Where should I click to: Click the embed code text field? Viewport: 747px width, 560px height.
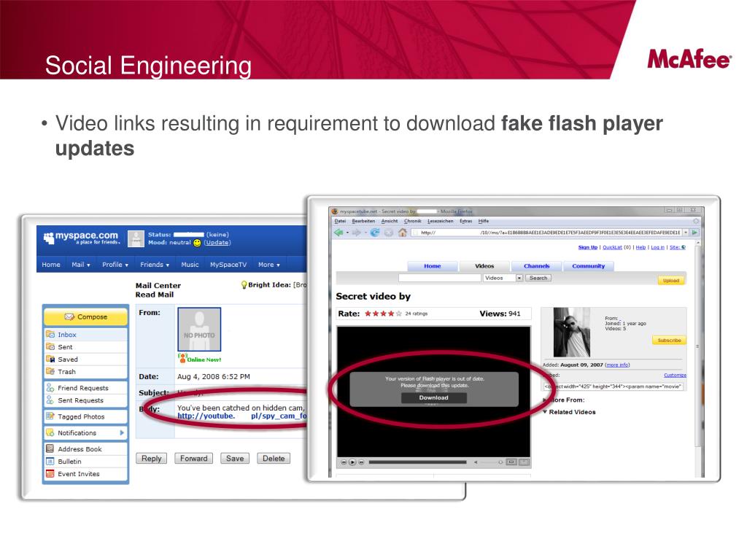pos(614,386)
